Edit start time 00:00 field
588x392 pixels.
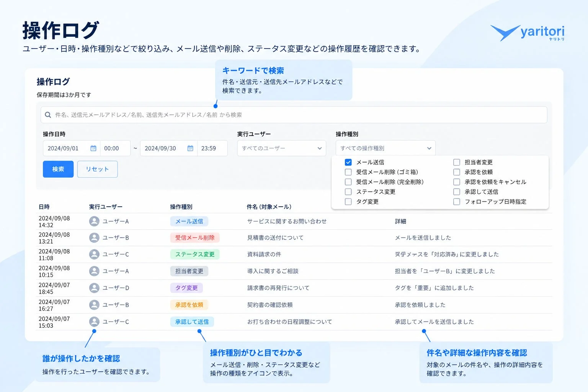pos(115,148)
